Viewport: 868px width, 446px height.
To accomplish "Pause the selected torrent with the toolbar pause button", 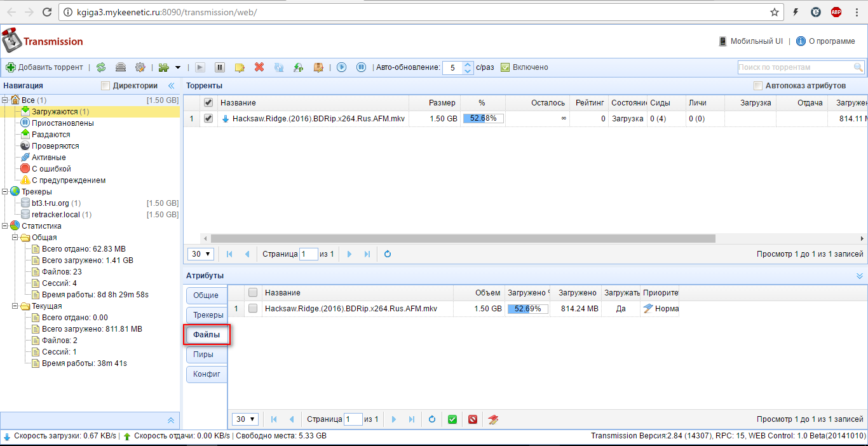I will click(x=220, y=67).
